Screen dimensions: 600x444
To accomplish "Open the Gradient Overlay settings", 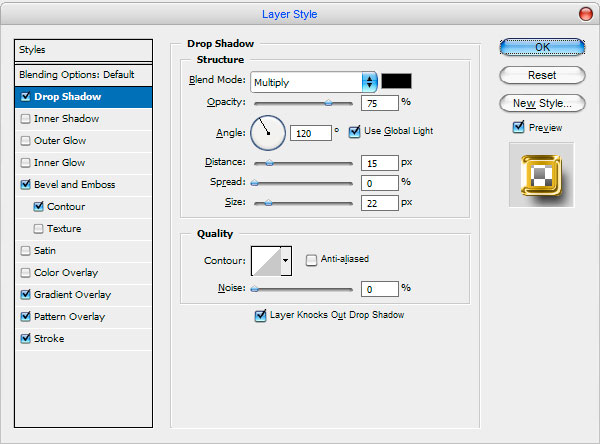I will click(72, 294).
